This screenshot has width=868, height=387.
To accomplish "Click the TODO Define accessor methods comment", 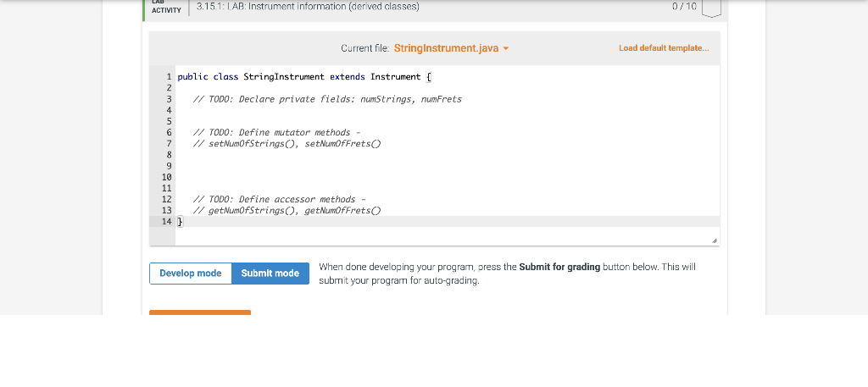I will point(279,200).
